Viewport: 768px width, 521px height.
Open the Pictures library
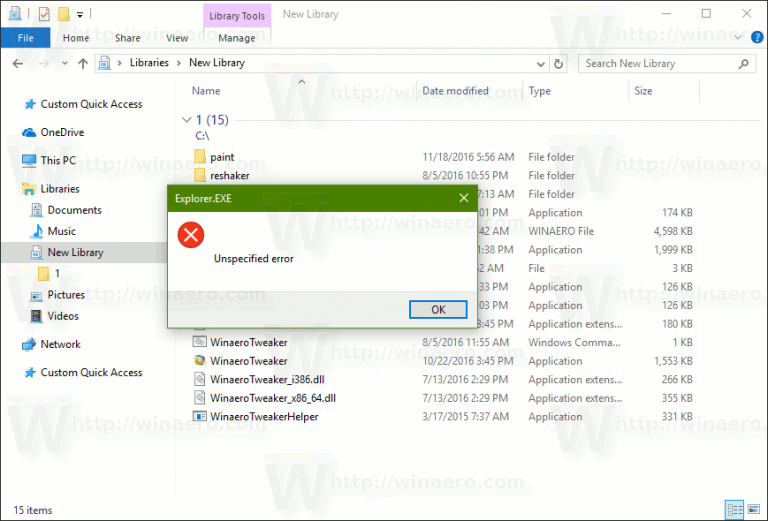[x=66, y=294]
